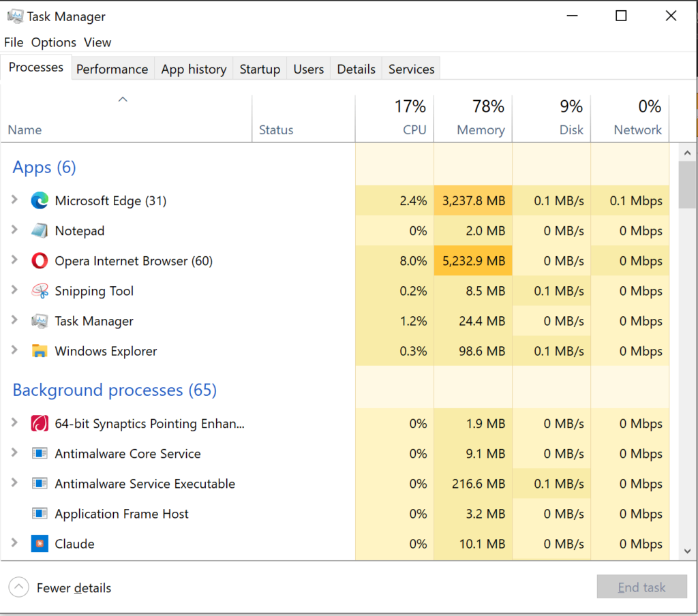Open the View menu
Viewport: 698px width, 616px height.
[x=97, y=42]
